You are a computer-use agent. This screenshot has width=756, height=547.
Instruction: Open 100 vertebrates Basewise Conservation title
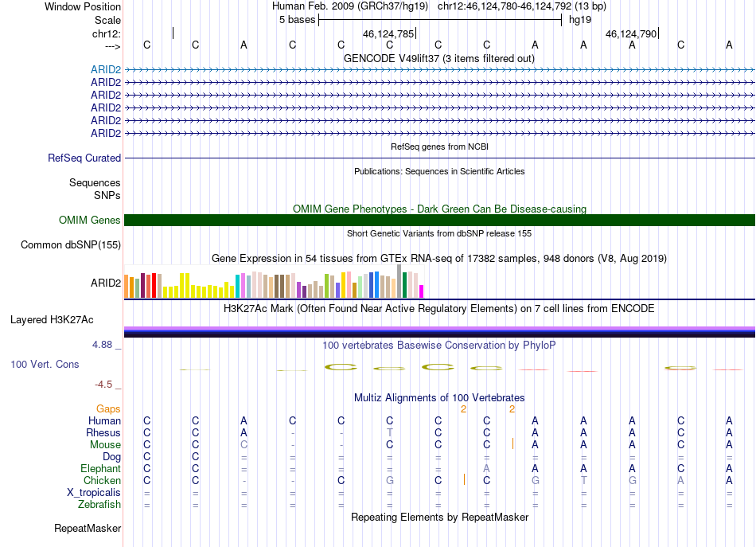tap(438, 346)
